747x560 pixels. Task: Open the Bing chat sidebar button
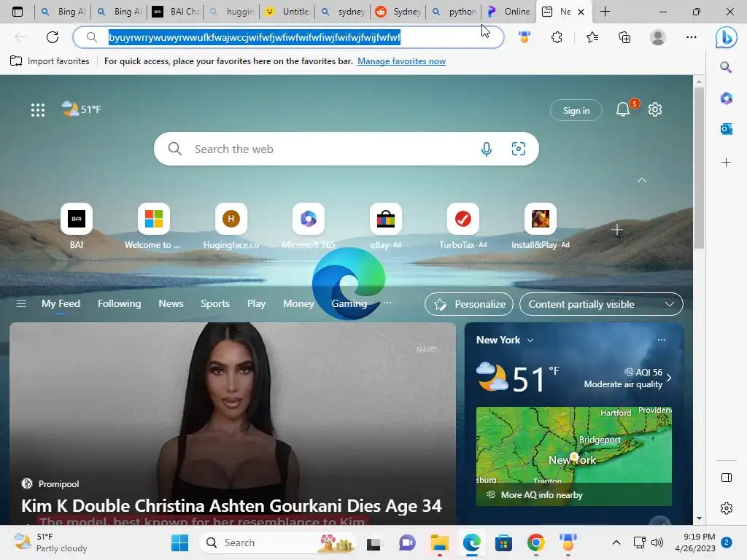(726, 38)
